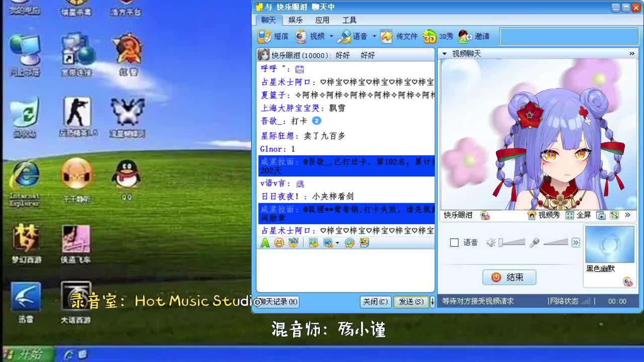
Task: Click the blue banner field right of 邀请
Action: 568,36
